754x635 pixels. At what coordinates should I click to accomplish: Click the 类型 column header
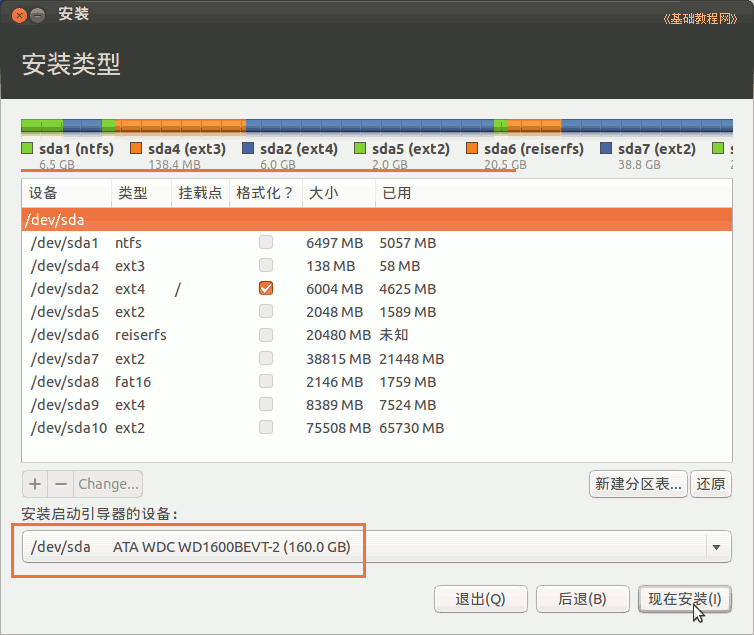141,193
